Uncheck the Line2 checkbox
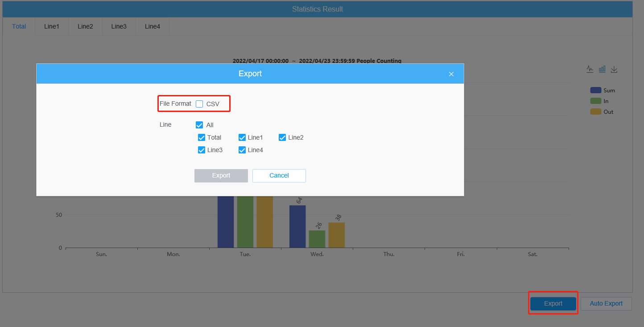Screen dimensions: 644x327 pos(282,137)
